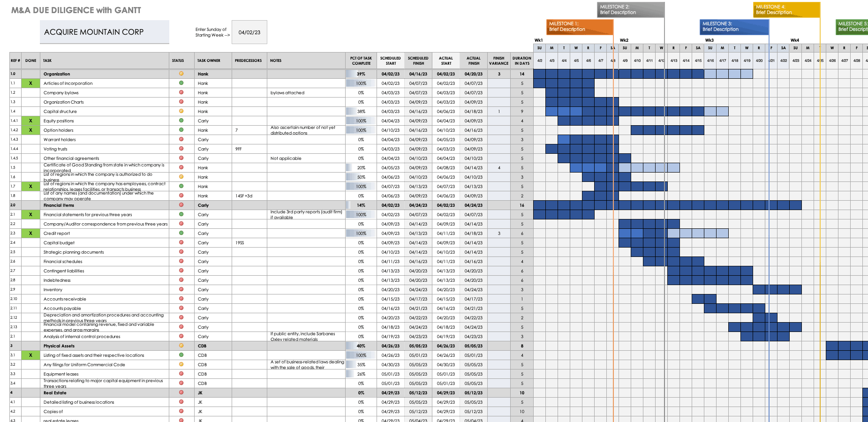Select the PCT OF TASK COMPLETE column header

click(x=361, y=60)
